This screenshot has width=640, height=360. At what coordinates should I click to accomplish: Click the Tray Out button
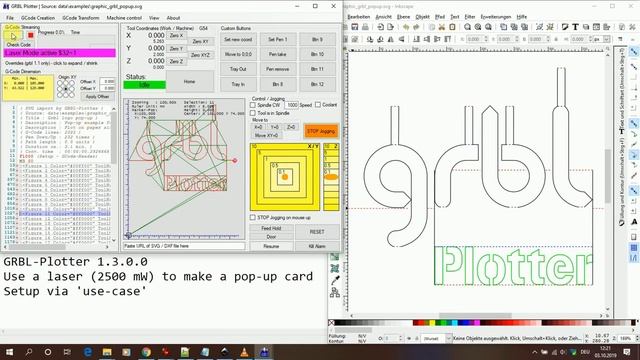[x=238, y=69]
